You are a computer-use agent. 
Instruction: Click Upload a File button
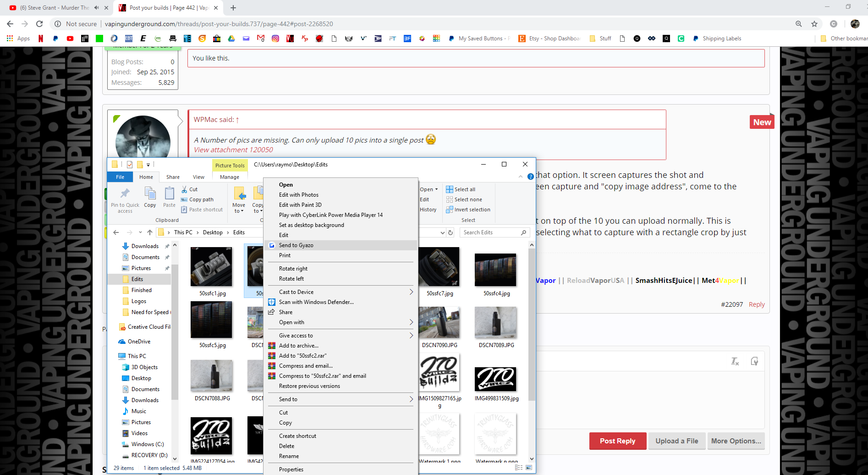point(676,441)
